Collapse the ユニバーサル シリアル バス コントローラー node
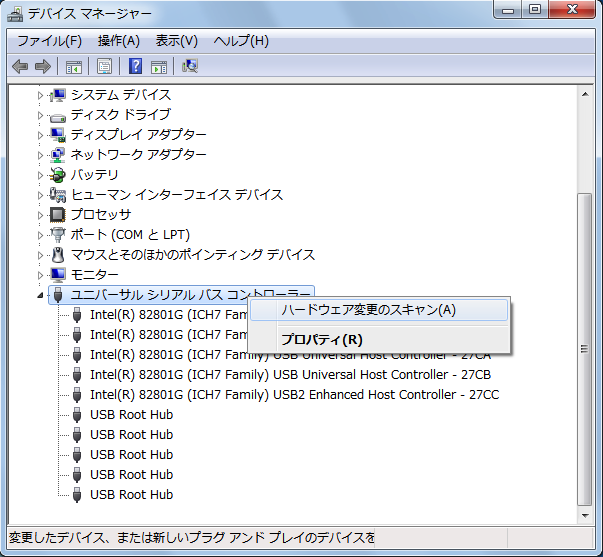Screen dimensions: 603x557 point(40,295)
